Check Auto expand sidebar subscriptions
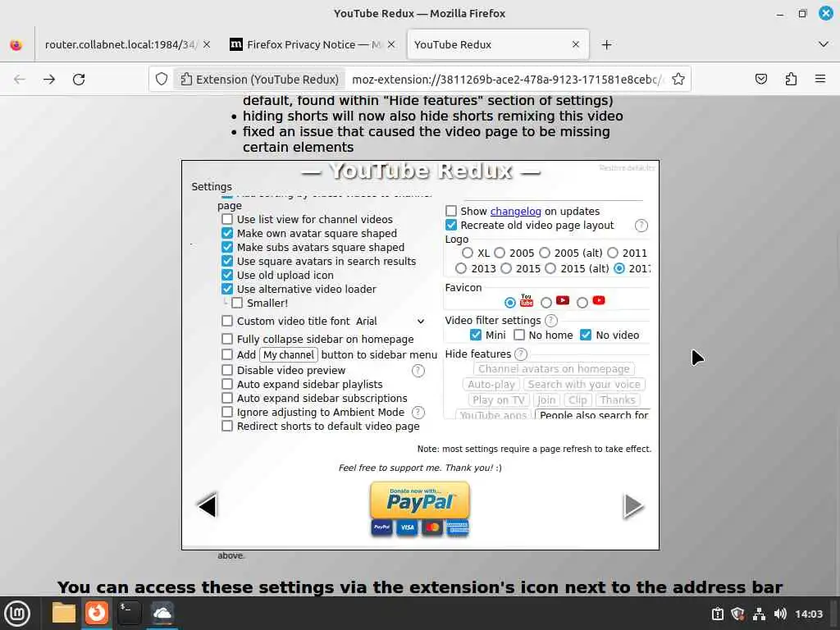This screenshot has height=630, width=840. (x=227, y=398)
